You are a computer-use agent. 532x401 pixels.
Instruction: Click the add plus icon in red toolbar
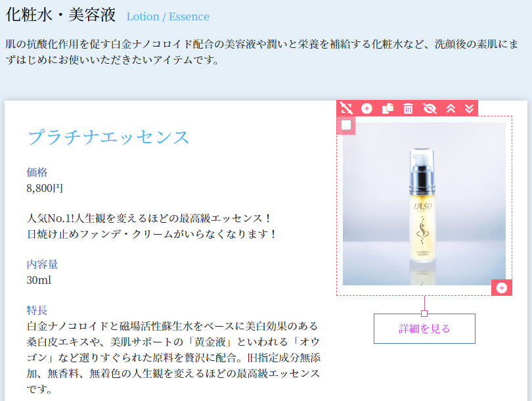pyautogui.click(x=366, y=108)
